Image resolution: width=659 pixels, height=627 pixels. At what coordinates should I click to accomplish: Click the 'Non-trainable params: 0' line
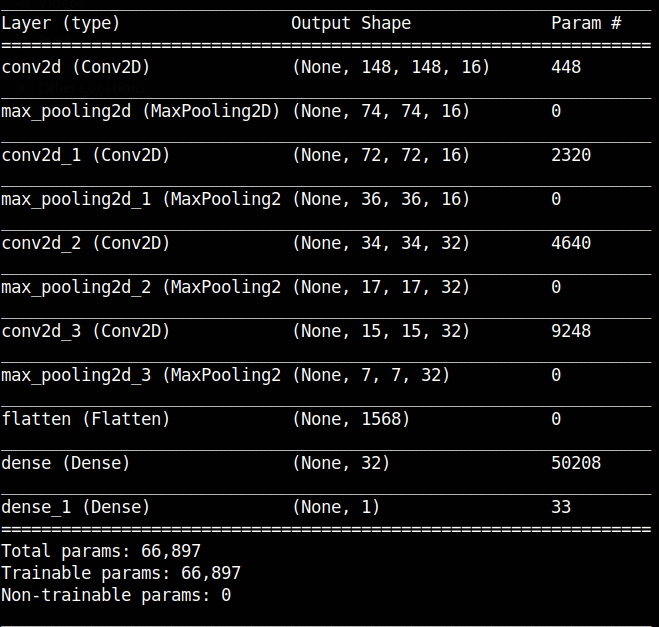116,595
